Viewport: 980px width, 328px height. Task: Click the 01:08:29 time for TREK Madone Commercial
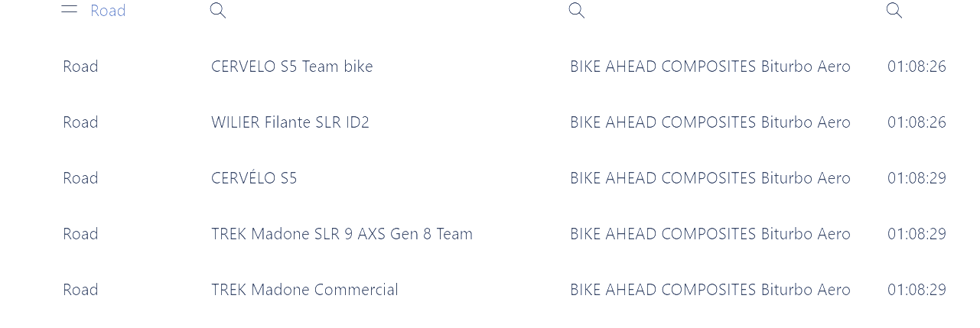[x=917, y=290]
